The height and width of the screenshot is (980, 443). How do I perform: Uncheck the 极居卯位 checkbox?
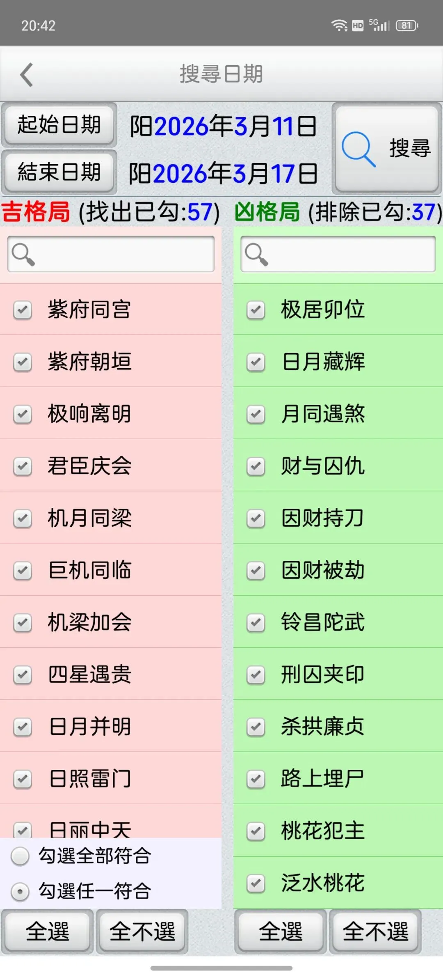(x=256, y=310)
